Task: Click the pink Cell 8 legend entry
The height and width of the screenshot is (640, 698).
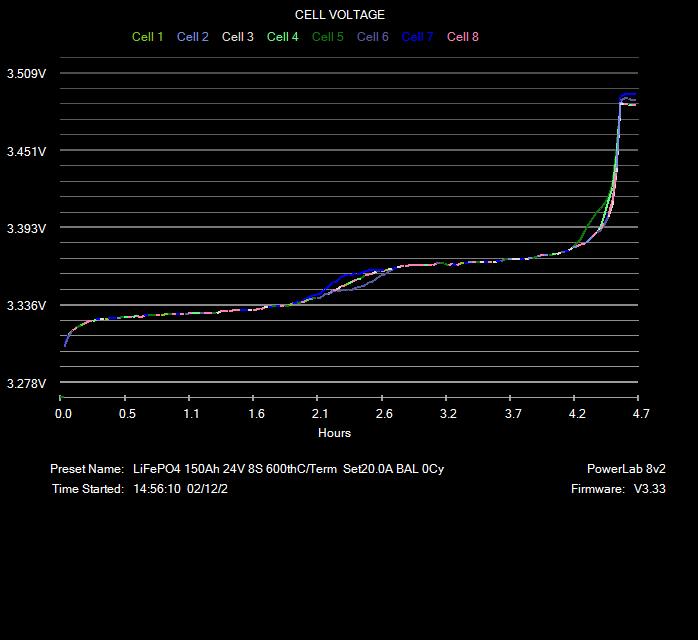Action: pyautogui.click(x=462, y=37)
